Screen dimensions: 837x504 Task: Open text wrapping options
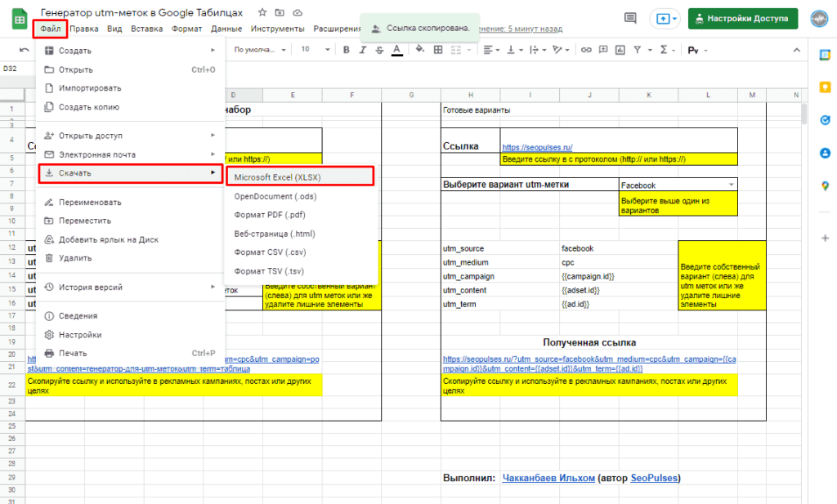click(x=538, y=50)
